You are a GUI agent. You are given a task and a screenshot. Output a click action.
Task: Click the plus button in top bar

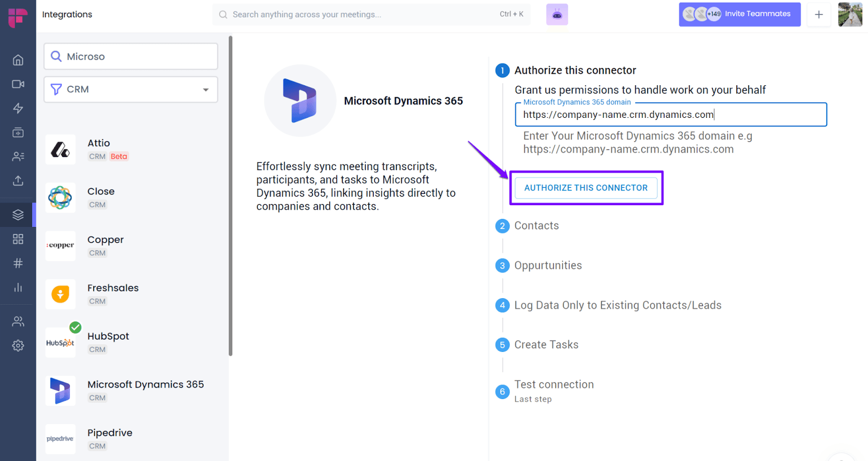[x=819, y=15]
